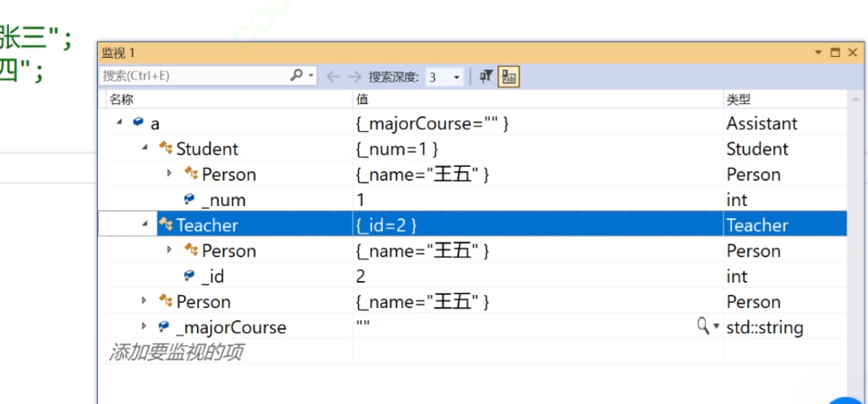The image size is (868, 404).
Task: Click the field icon beside _id
Action: click(190, 275)
